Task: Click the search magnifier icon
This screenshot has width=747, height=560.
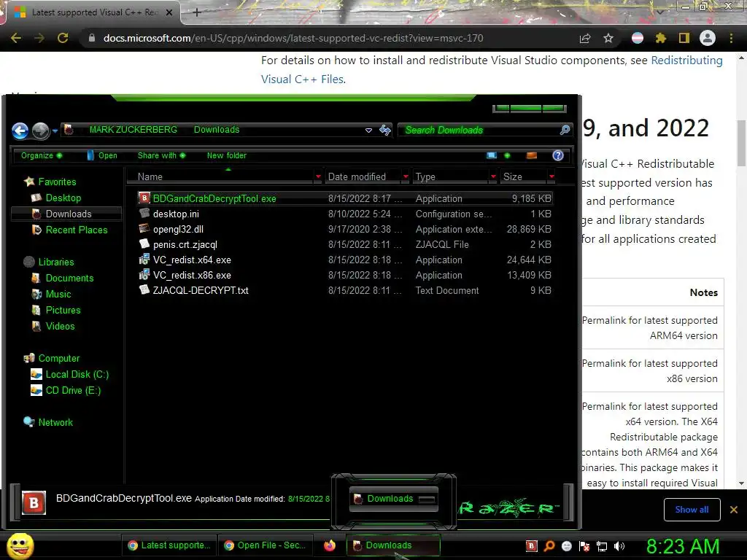Action: tap(565, 130)
